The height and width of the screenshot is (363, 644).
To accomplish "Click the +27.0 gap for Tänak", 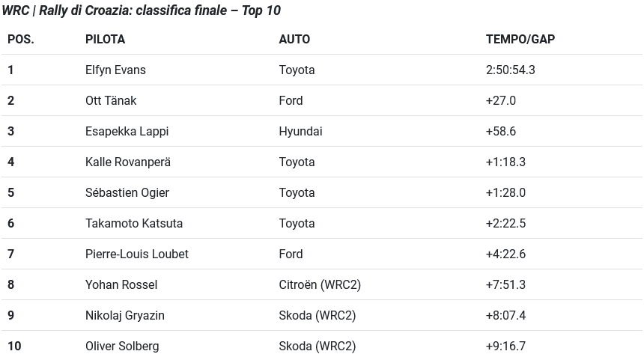I will (501, 100).
